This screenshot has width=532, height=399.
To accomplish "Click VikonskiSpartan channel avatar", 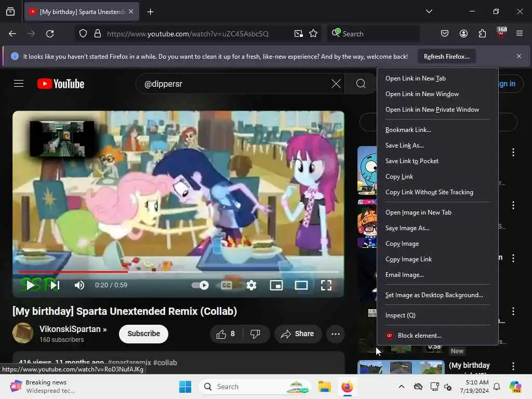I will [23, 334].
